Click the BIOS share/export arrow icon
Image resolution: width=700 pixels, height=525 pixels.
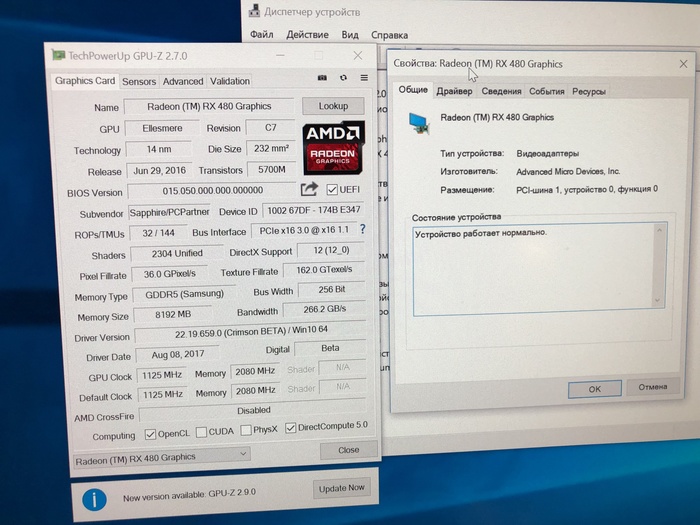310,189
